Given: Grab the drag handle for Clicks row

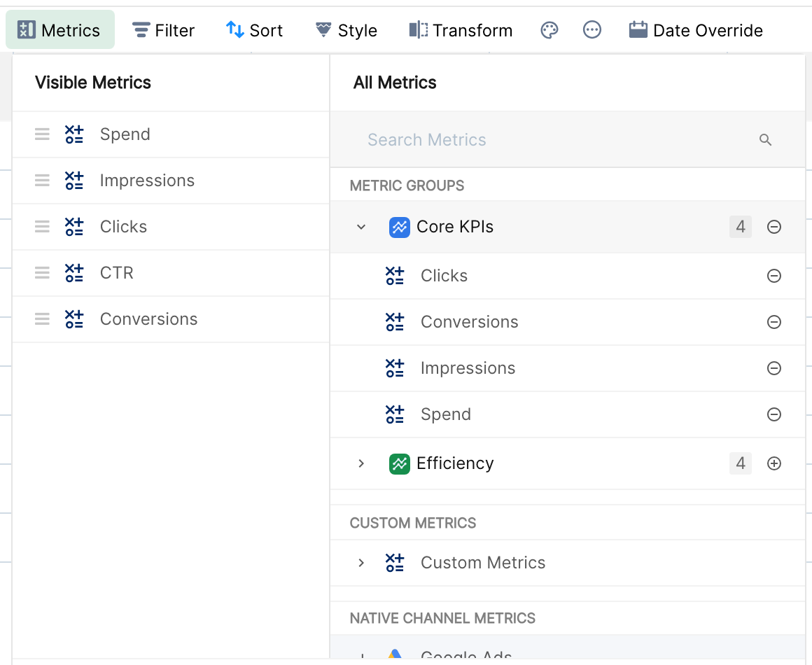Looking at the screenshot, I should click(x=42, y=226).
